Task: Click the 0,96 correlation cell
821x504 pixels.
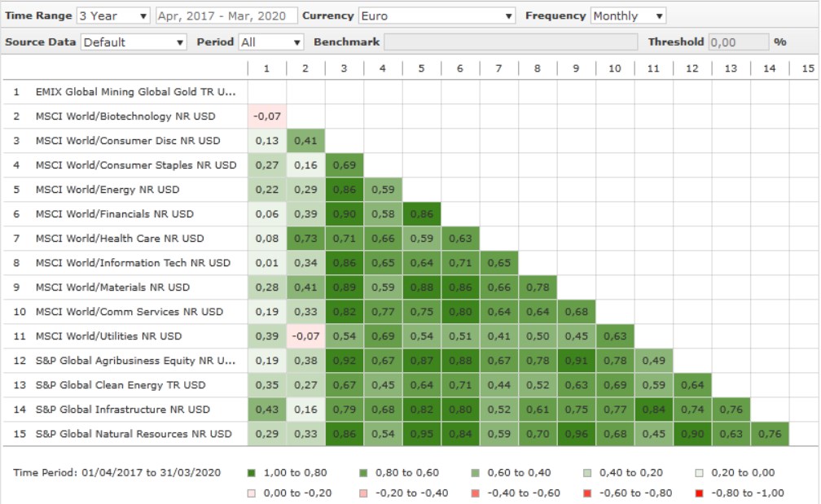Action: click(576, 434)
